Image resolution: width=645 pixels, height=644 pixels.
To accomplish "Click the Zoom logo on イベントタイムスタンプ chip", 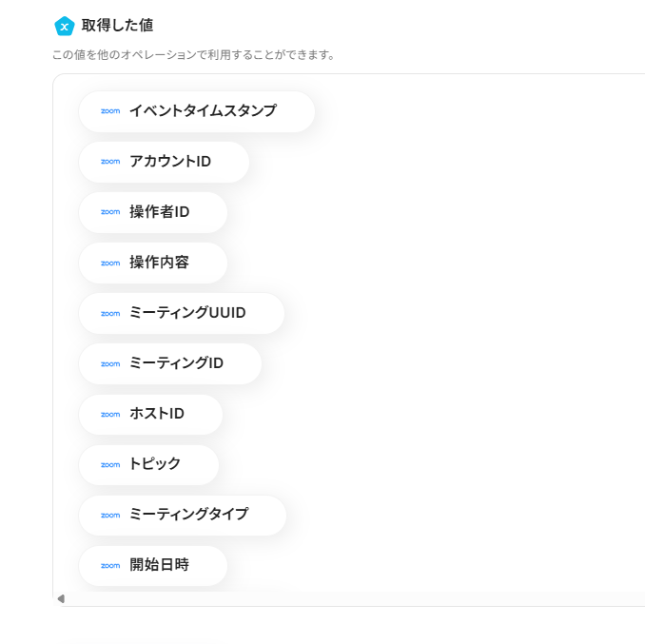I will pyautogui.click(x=110, y=111).
